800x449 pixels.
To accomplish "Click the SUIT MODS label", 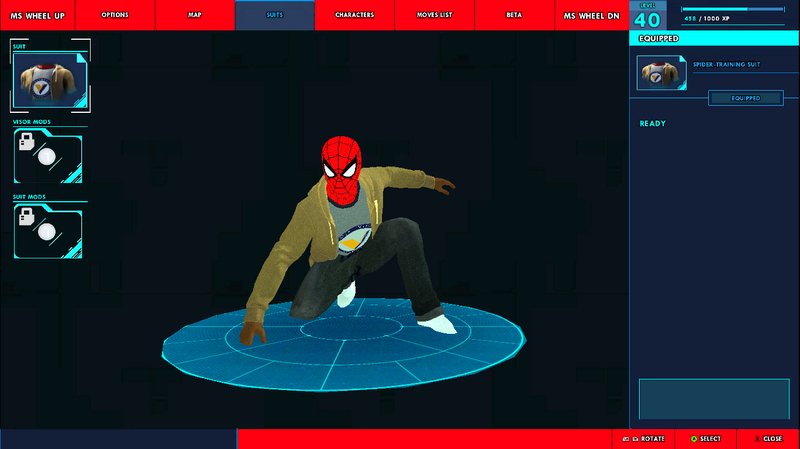I will (x=29, y=197).
